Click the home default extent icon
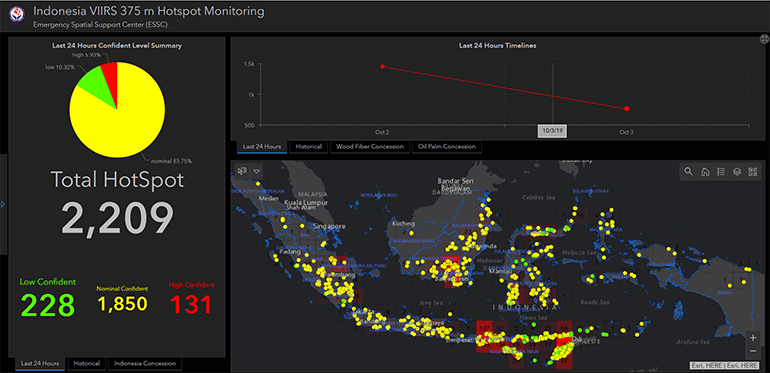 pyautogui.click(x=705, y=172)
